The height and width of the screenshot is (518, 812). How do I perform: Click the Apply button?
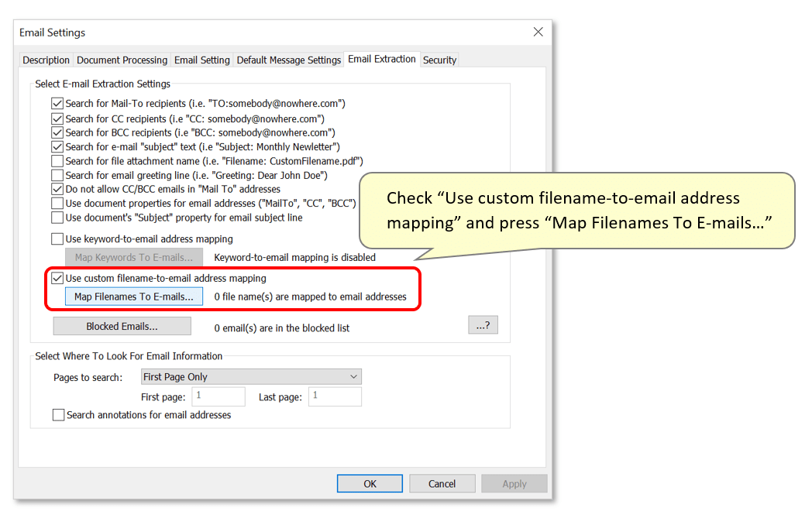click(x=514, y=483)
